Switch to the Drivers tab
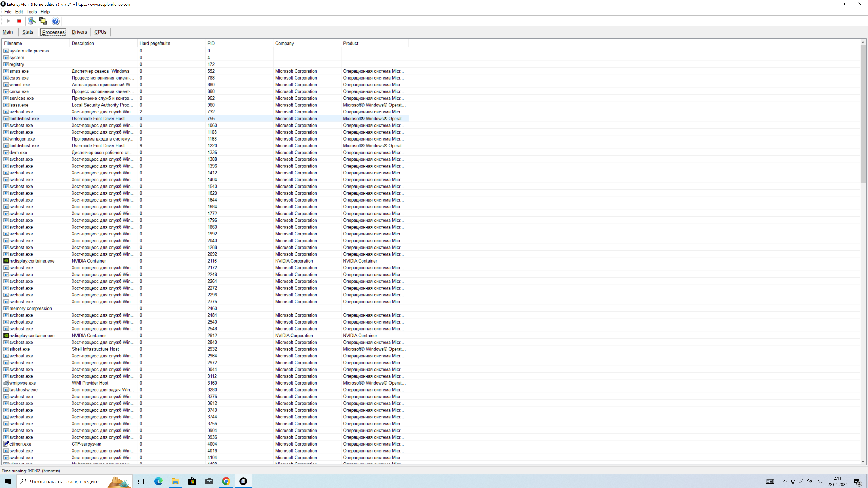The image size is (868, 488). click(x=79, y=32)
